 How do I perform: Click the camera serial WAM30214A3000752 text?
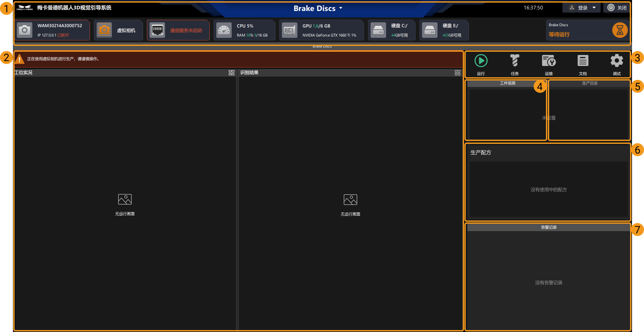[60, 26]
